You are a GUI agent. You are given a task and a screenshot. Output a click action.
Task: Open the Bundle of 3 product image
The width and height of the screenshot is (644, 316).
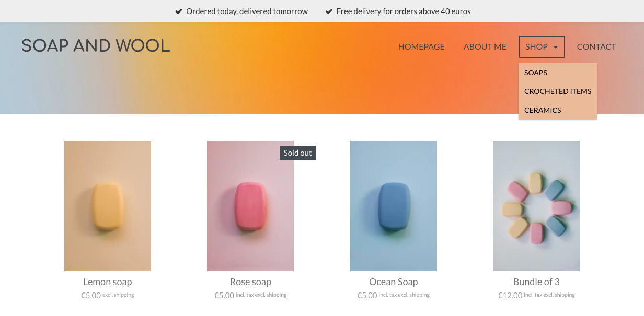point(536,206)
